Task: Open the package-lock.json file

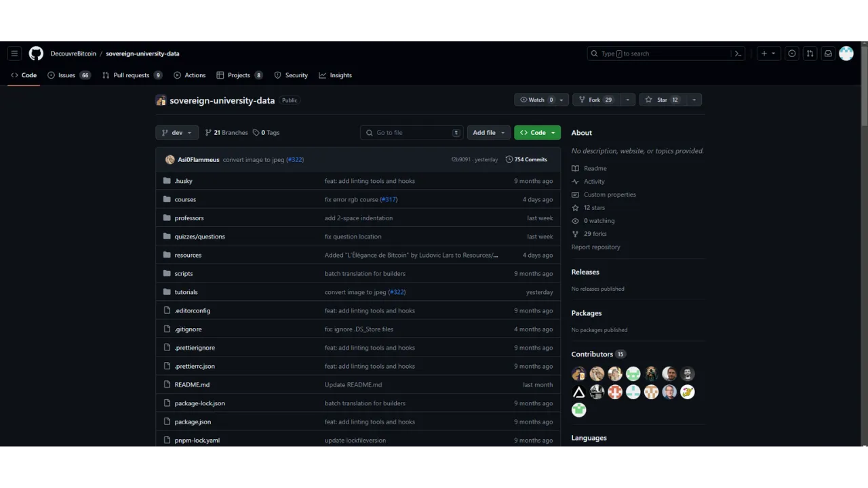Action: [x=200, y=403]
